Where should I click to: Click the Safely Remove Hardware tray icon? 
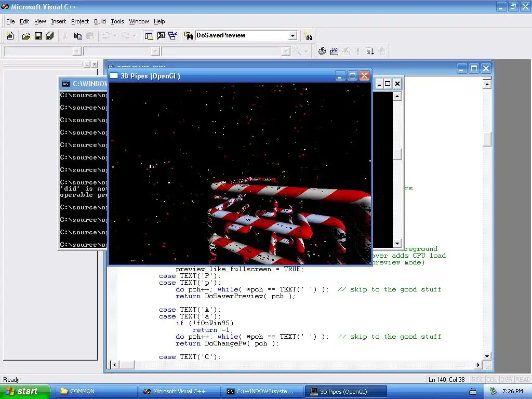(493, 392)
